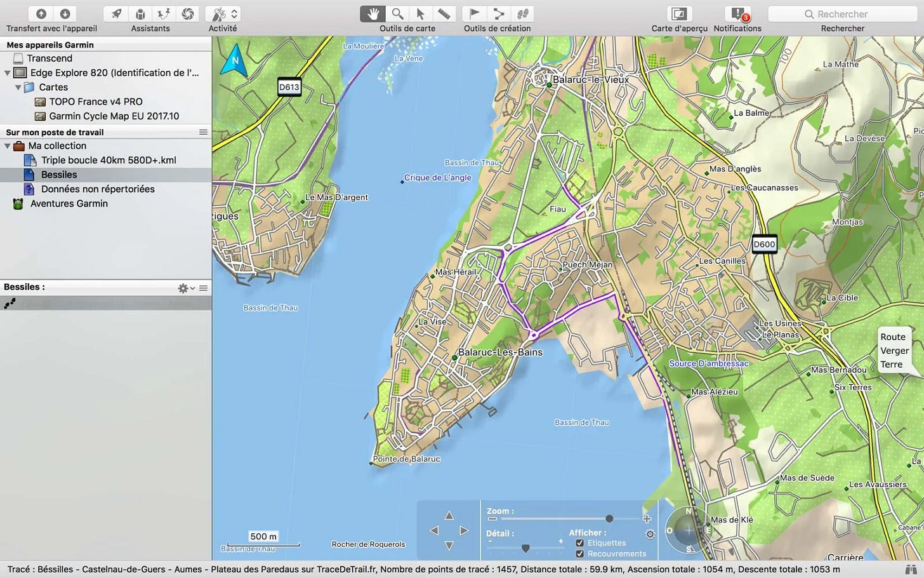Click the camera shutter assistant icon

tap(187, 13)
